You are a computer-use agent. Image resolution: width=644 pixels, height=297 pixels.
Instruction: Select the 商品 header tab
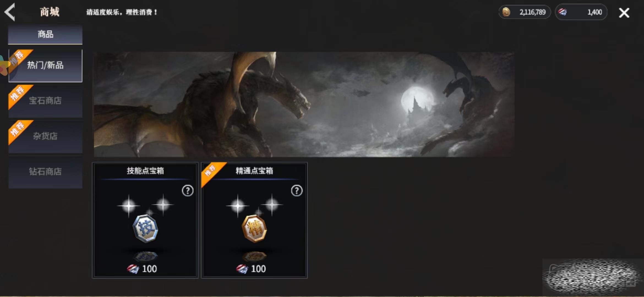click(45, 34)
